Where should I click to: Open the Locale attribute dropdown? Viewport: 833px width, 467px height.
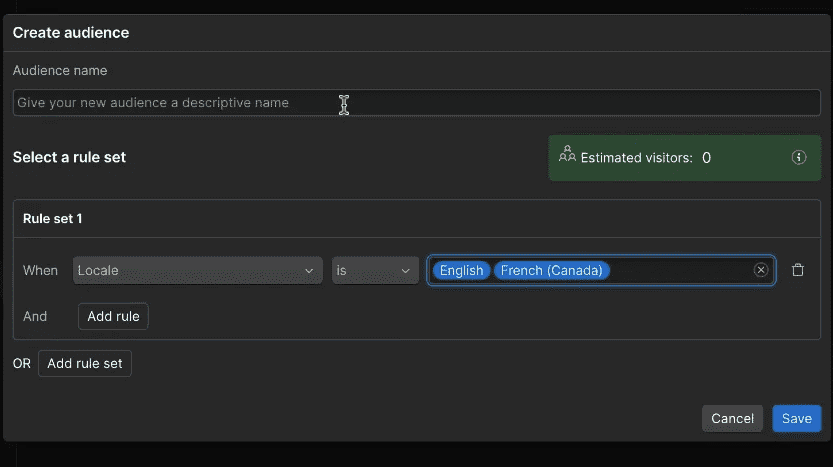click(198, 270)
